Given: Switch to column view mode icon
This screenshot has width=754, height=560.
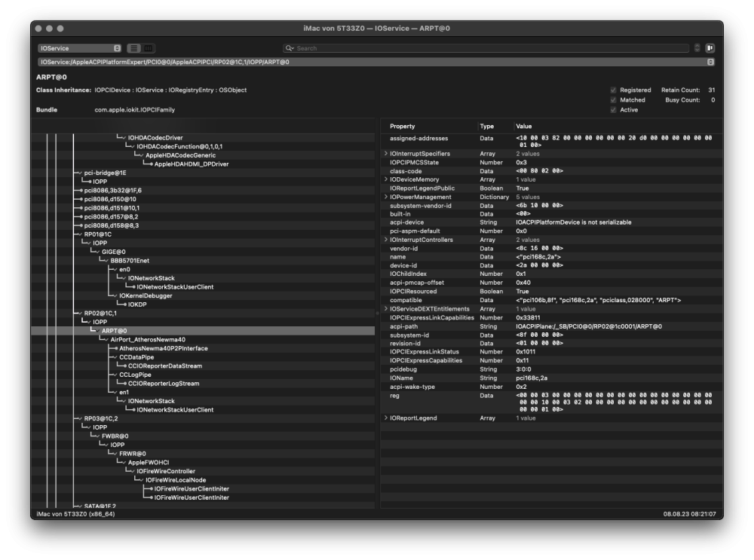Looking at the screenshot, I should tap(148, 48).
